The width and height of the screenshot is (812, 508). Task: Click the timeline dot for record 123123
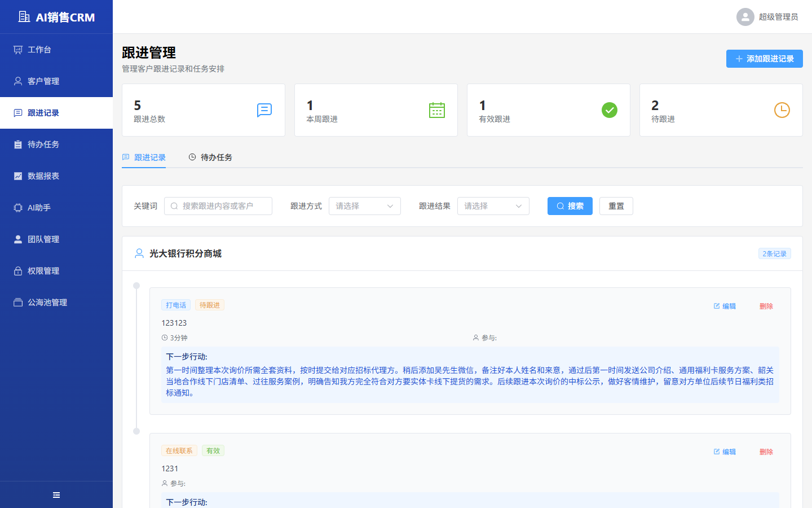(x=136, y=286)
